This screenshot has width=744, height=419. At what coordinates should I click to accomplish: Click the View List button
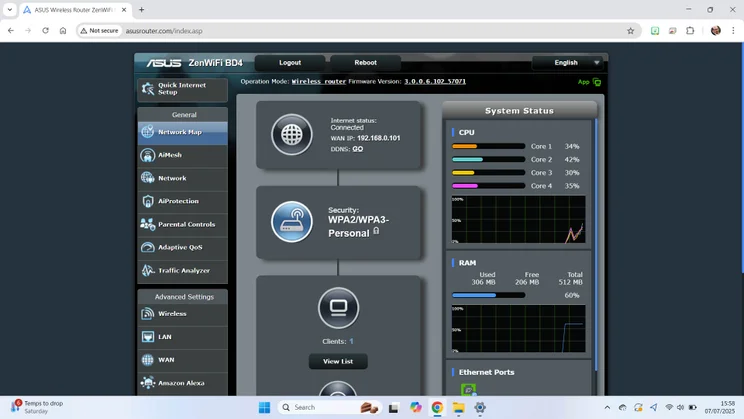[x=338, y=362]
